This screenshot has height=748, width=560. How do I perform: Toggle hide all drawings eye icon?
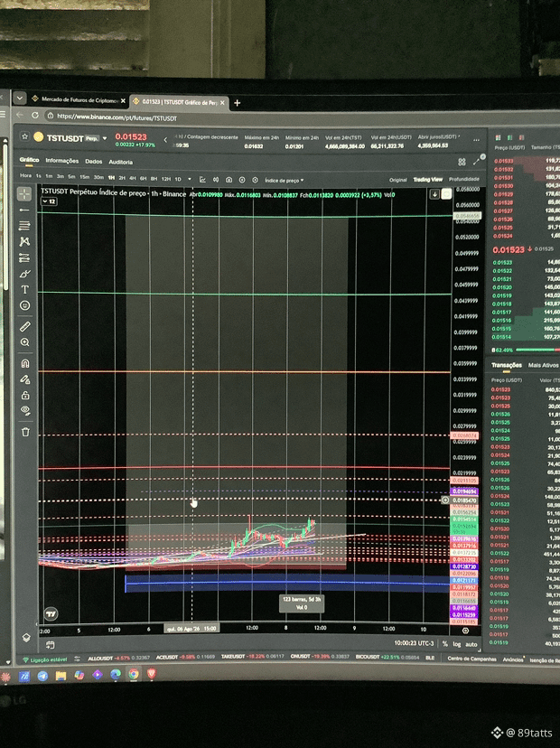click(x=25, y=410)
